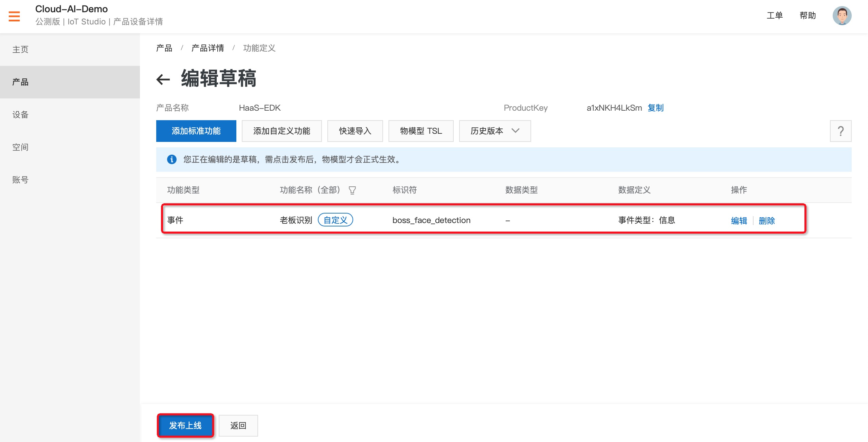The width and height of the screenshot is (868, 442).
Task: Click the question mark help icon
Action: point(840,131)
